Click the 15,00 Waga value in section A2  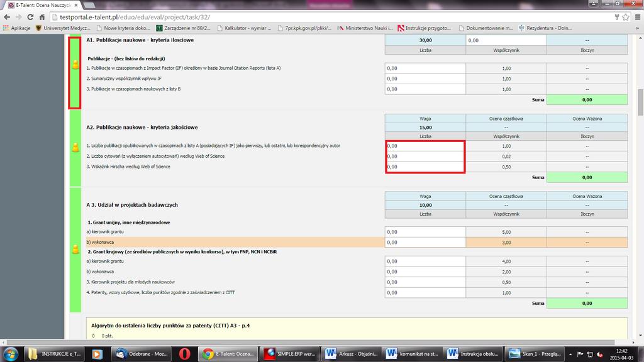coord(425,128)
